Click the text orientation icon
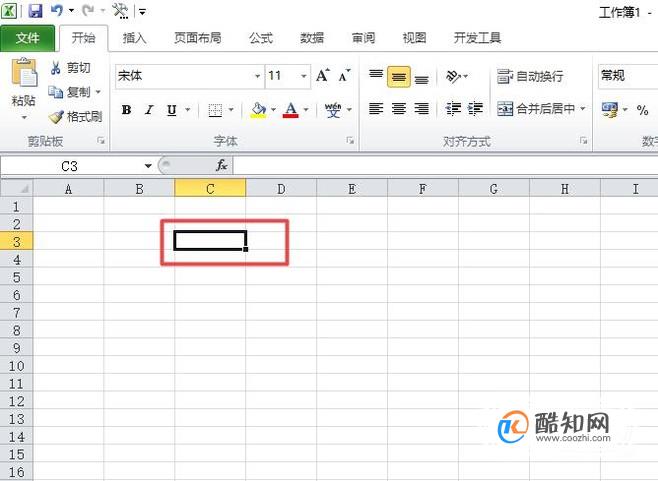The width and height of the screenshot is (658, 481). point(453,76)
